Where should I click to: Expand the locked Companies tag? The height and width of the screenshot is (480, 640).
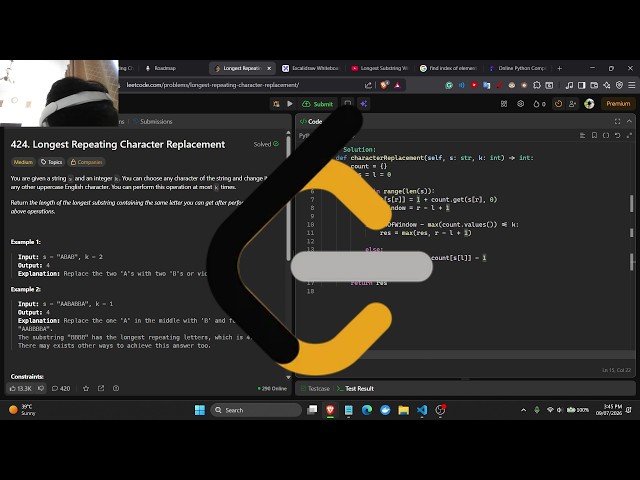(87, 162)
